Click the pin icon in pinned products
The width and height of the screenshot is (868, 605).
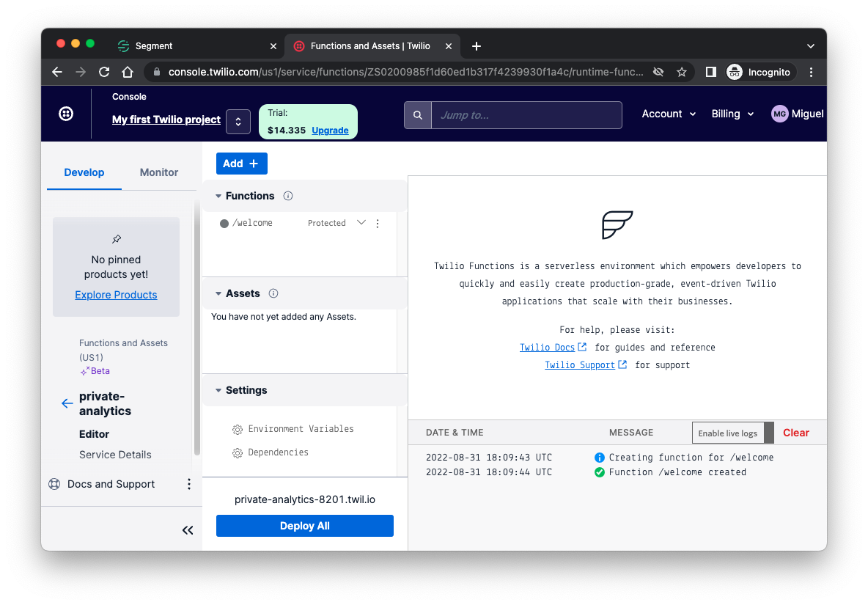coord(117,239)
